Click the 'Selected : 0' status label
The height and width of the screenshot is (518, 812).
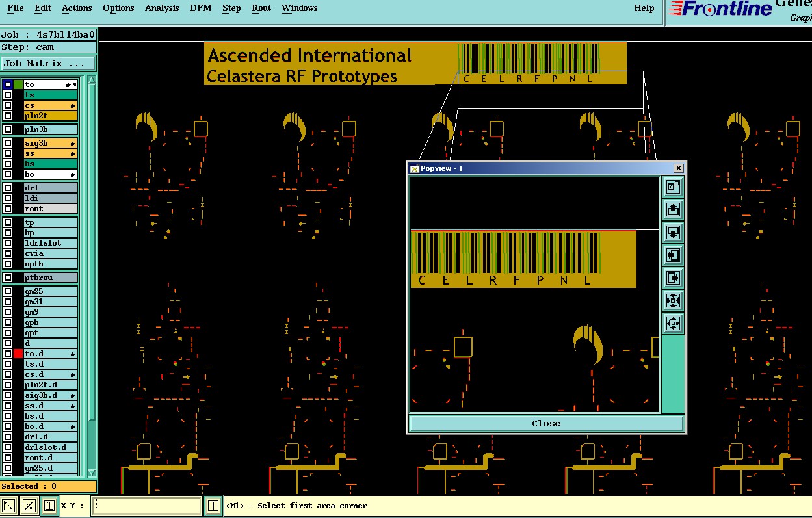tap(48, 486)
